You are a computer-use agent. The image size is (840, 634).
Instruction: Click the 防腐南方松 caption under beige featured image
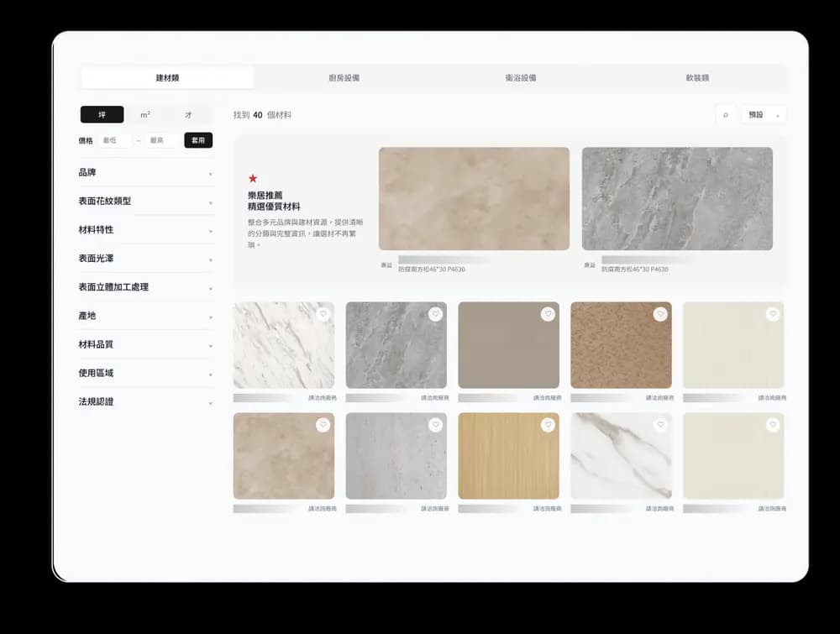click(431, 270)
